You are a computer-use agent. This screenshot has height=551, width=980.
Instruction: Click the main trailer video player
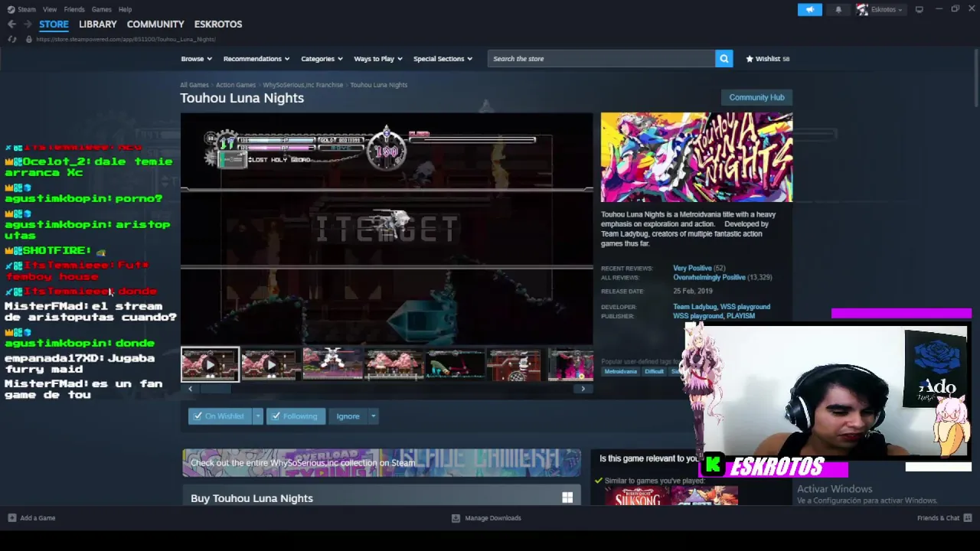coord(387,229)
